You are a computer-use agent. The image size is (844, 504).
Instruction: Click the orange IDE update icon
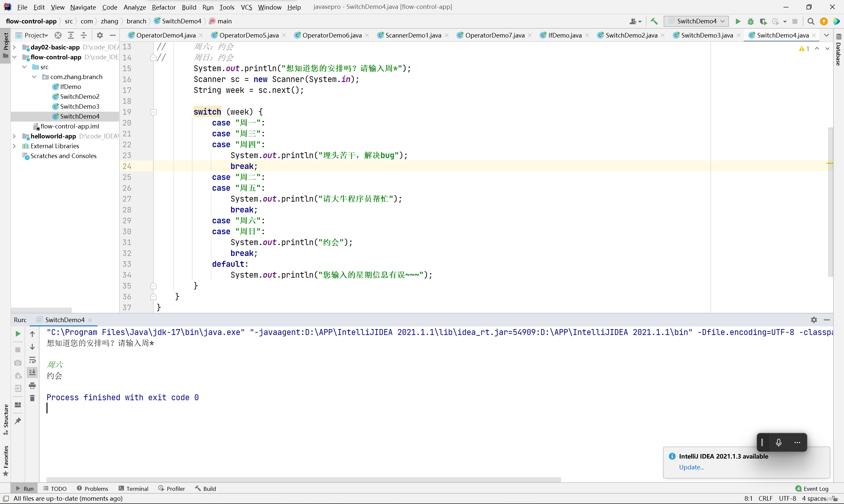point(824,21)
